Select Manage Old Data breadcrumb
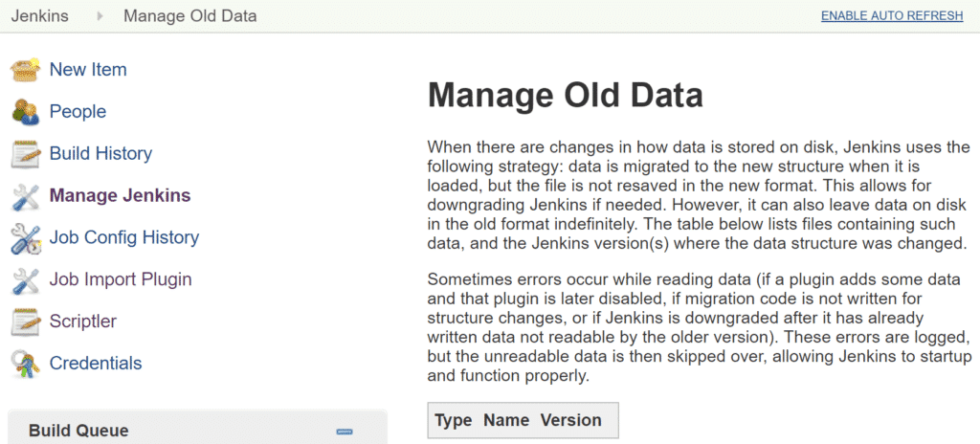This screenshot has width=980, height=444. pos(190,15)
